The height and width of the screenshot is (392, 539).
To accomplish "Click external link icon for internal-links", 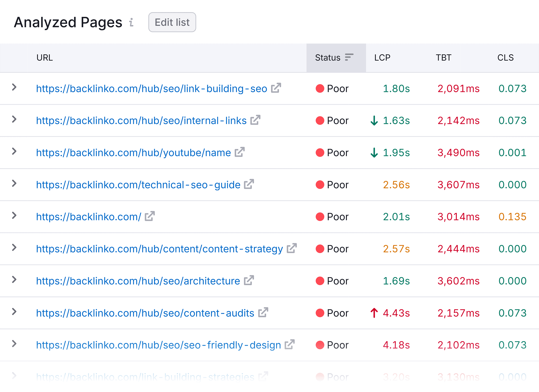I will click(x=255, y=120).
